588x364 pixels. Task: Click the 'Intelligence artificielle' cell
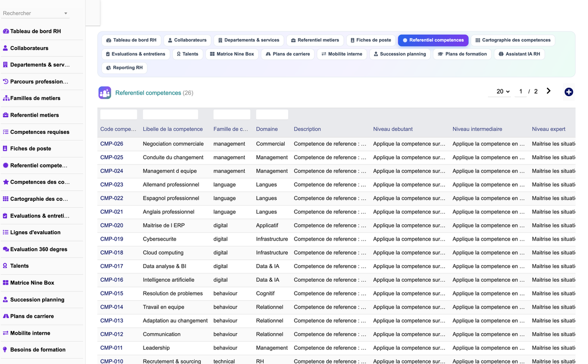pyautogui.click(x=169, y=280)
